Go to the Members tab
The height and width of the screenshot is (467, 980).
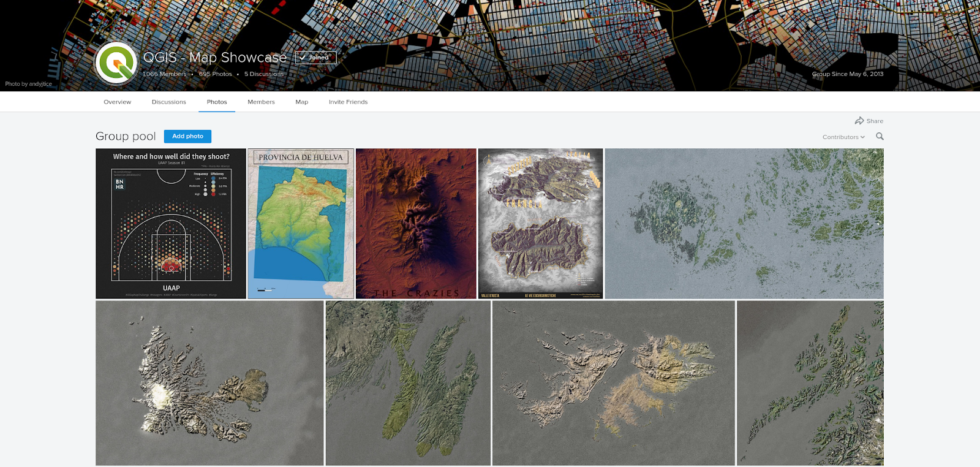pyautogui.click(x=261, y=102)
